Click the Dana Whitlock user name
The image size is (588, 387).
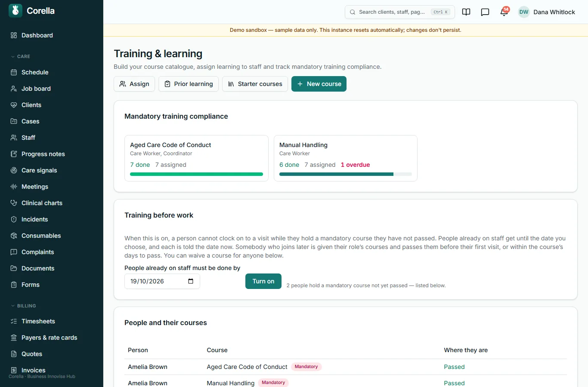554,12
